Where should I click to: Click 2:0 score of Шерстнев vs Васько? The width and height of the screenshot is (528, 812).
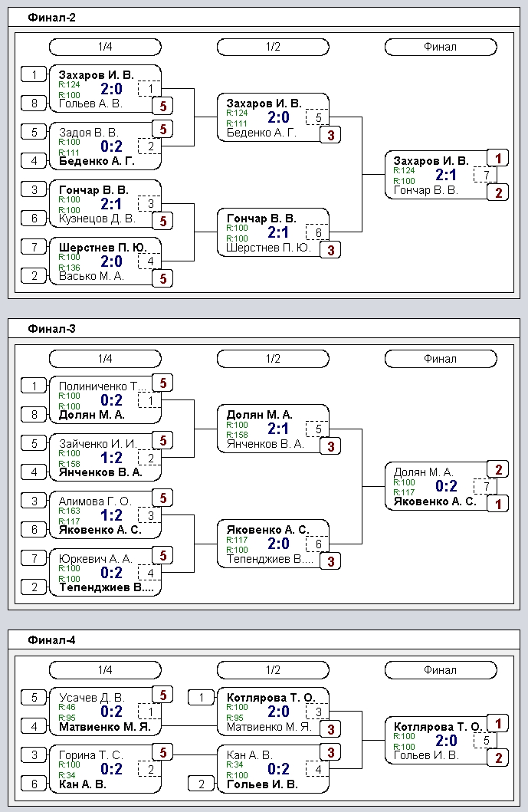tap(111, 261)
